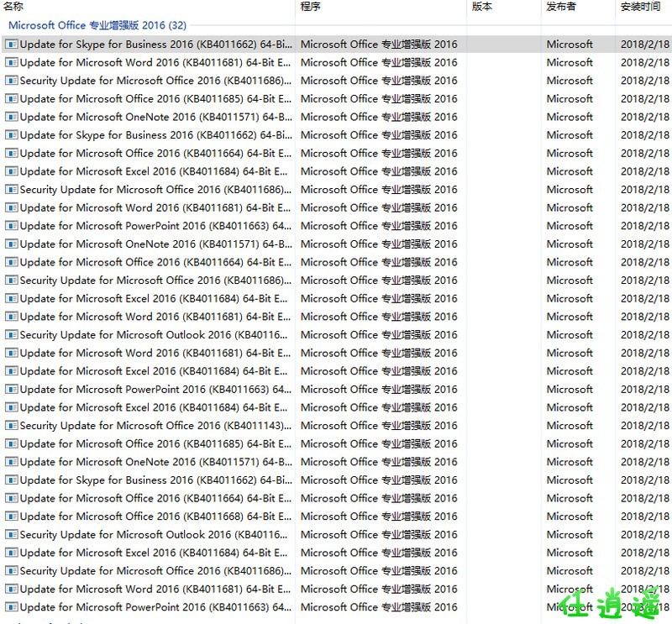Sort by the 版本 column header
This screenshot has height=624, width=672.
coord(481,7)
